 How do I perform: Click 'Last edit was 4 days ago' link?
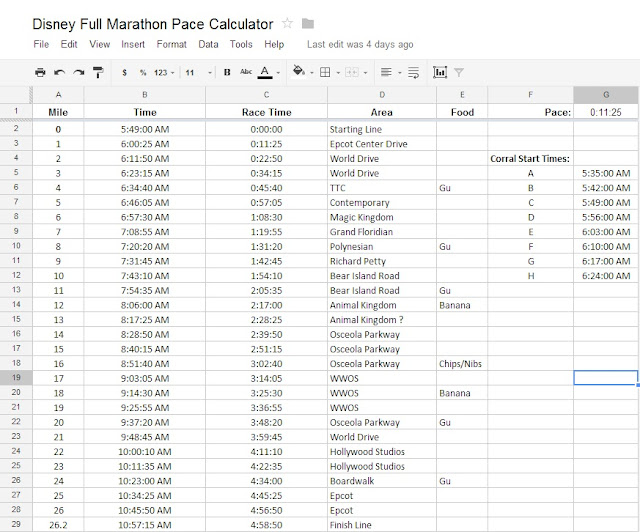pyautogui.click(x=360, y=44)
